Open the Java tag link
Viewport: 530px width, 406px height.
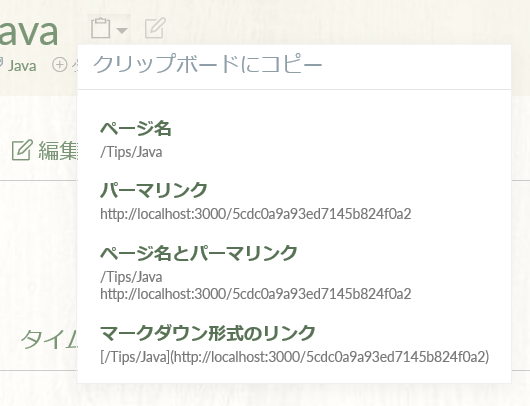22,65
